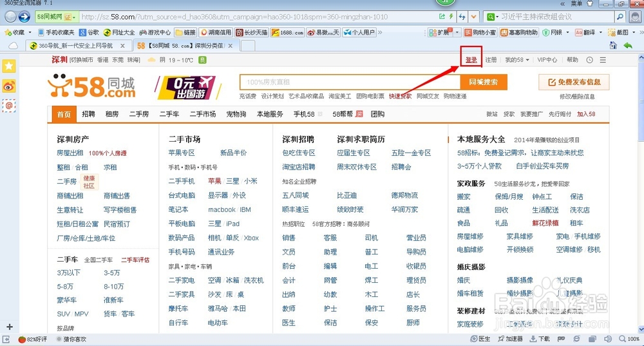
Task: Go forward with the browser forward arrow
Action: click(24, 17)
